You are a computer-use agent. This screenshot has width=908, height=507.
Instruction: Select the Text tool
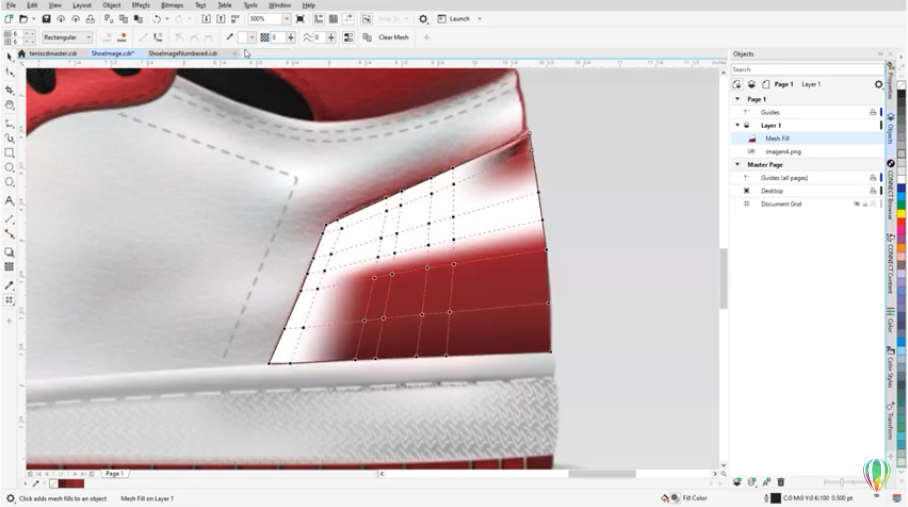point(9,201)
